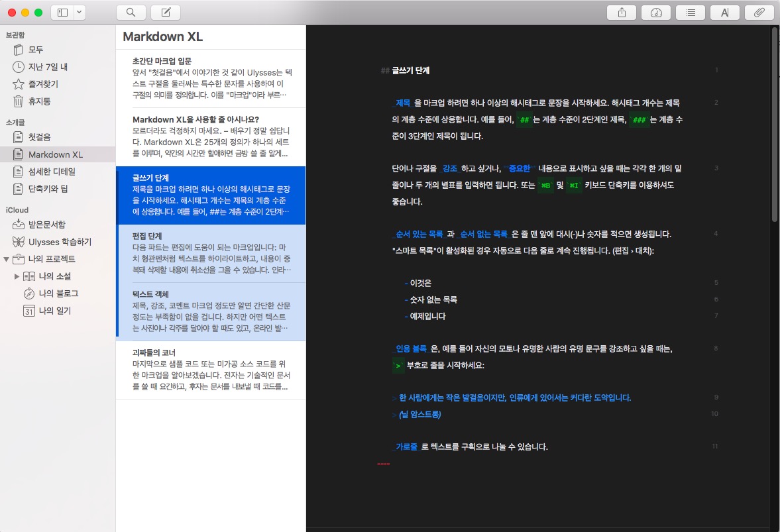Open the markup reference A icon
This screenshot has height=532, width=780.
point(725,13)
